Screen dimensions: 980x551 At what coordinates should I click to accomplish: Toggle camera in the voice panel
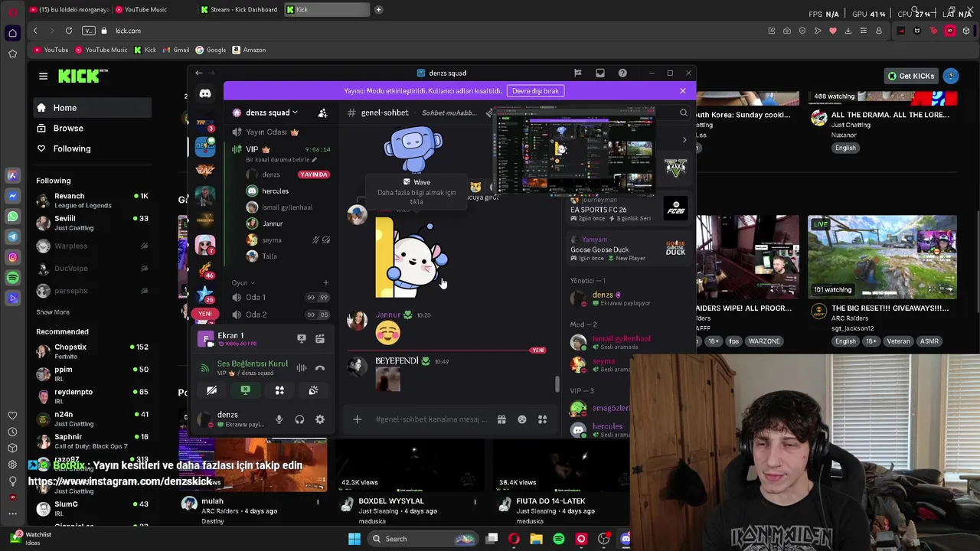pos(212,390)
